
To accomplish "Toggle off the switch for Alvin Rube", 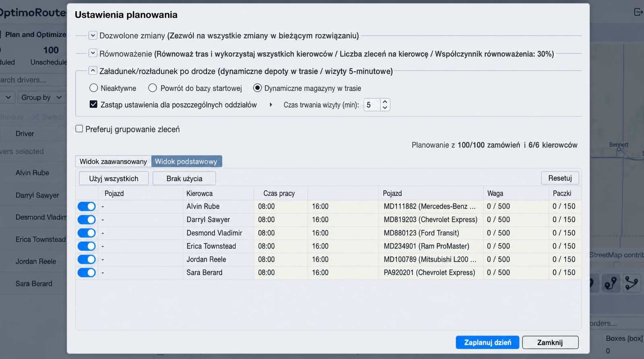I will (x=87, y=206).
